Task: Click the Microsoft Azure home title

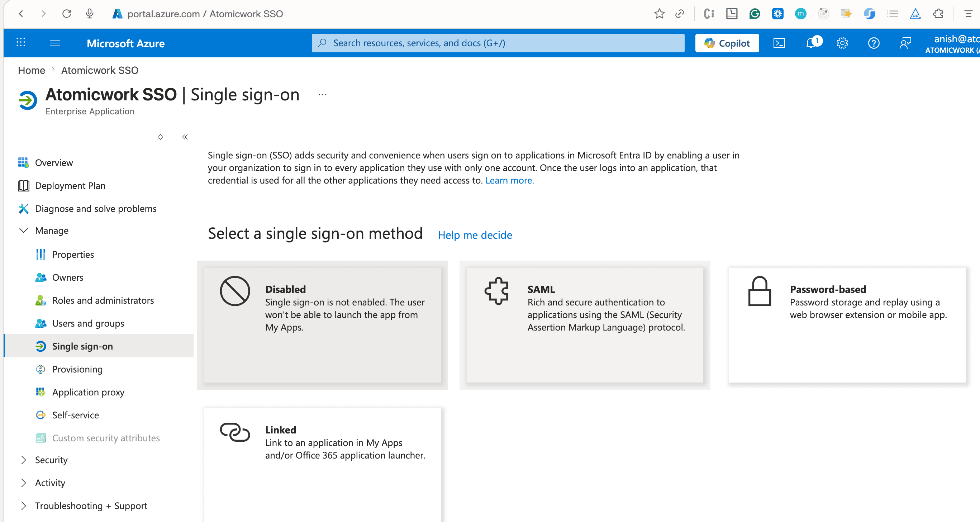Action: pos(125,43)
